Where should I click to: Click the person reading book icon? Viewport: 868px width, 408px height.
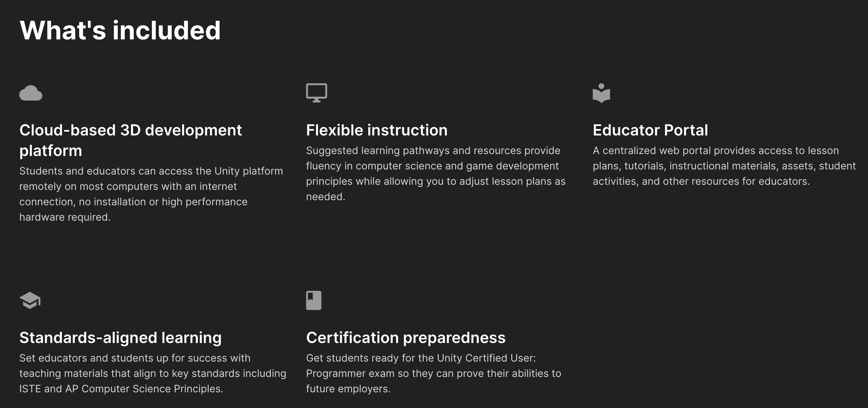point(601,93)
